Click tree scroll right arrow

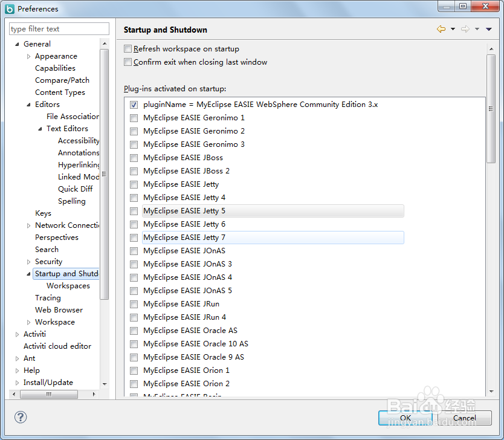(94, 394)
